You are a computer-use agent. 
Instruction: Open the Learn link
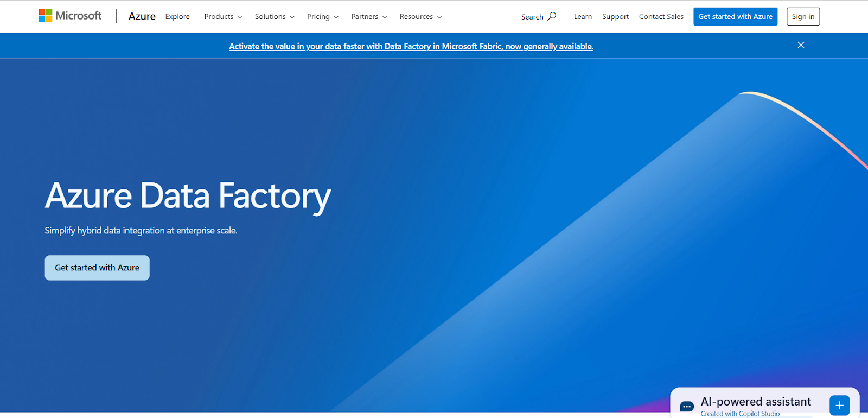tap(583, 17)
